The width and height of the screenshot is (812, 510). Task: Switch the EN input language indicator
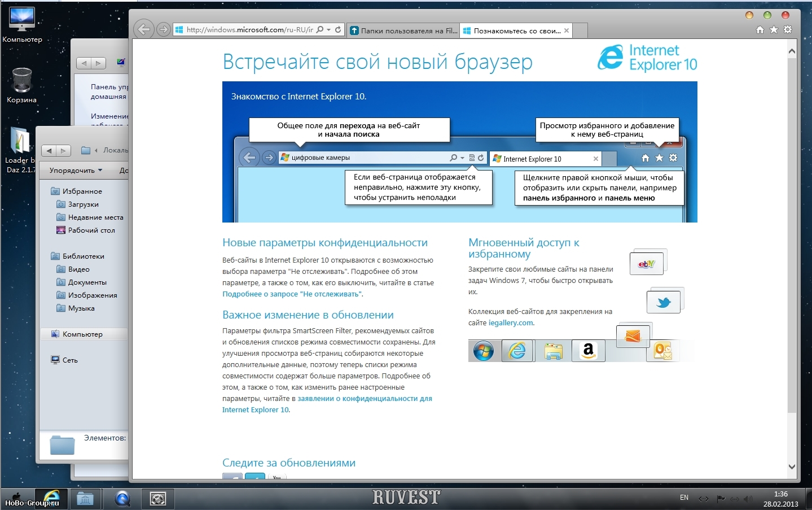684,498
